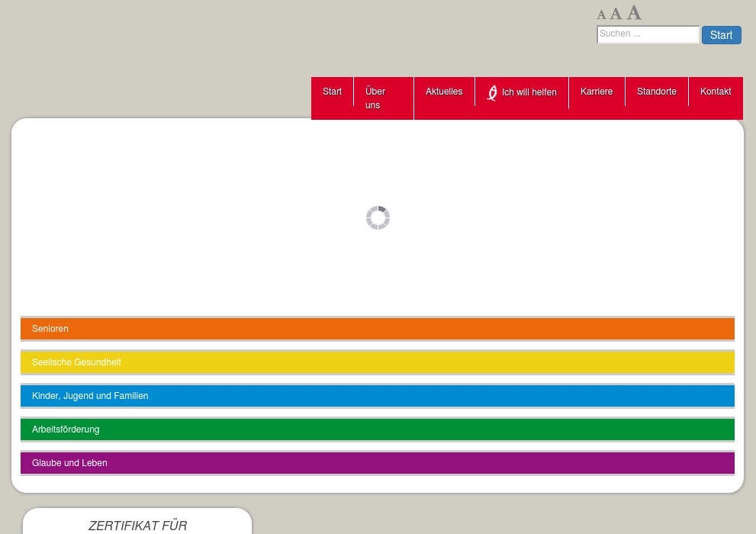Select the medium font size A icon
This screenshot has width=756, height=534.
coord(616,14)
